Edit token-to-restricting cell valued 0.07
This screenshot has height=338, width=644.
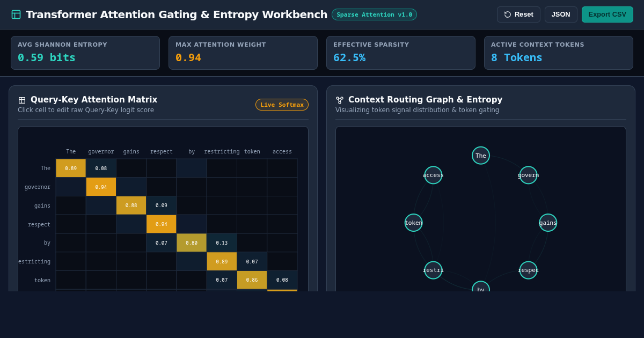pyautogui.click(x=222, y=280)
